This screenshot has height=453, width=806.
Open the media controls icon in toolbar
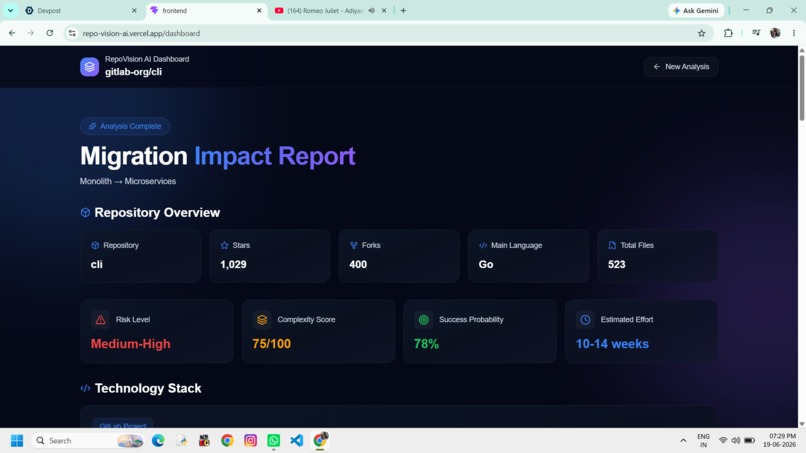(x=756, y=33)
